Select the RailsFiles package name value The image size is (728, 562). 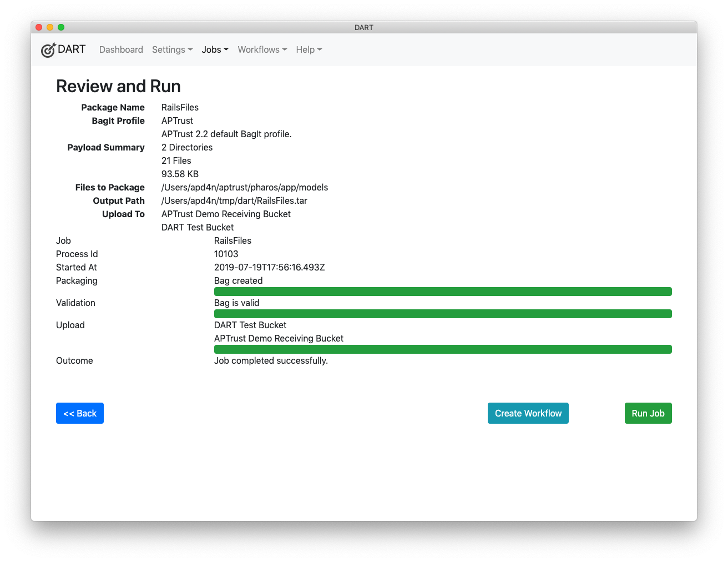[180, 107]
